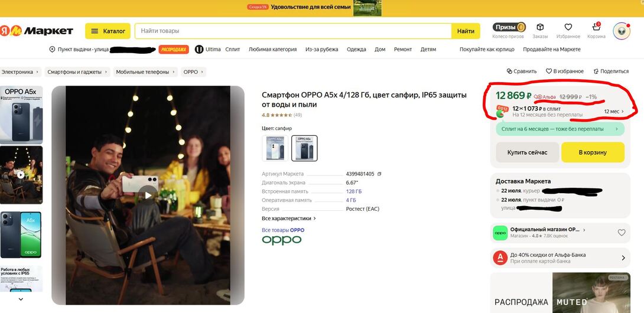Expand the 12 мес split term selector
Viewport: 644px width, 313px height.
click(x=614, y=111)
